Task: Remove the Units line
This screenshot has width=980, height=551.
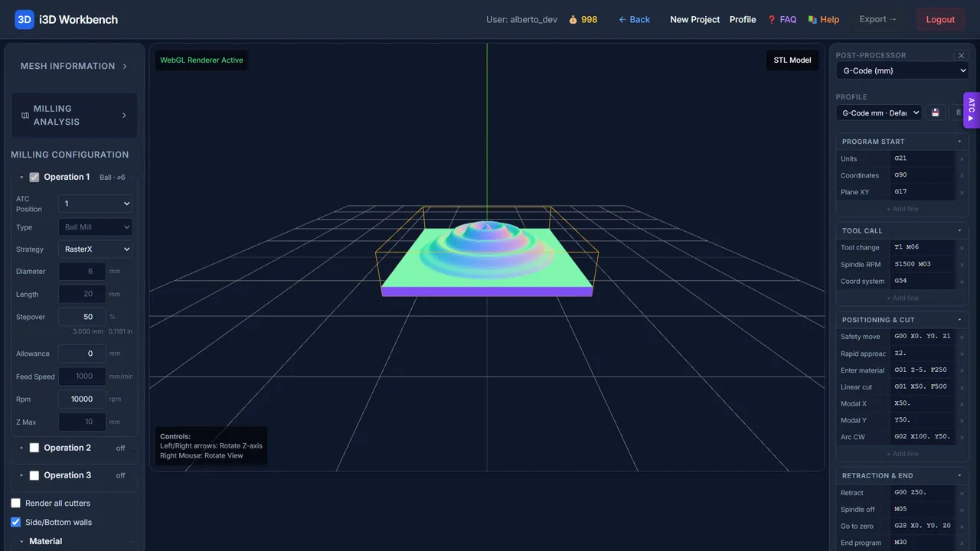Action: point(962,159)
